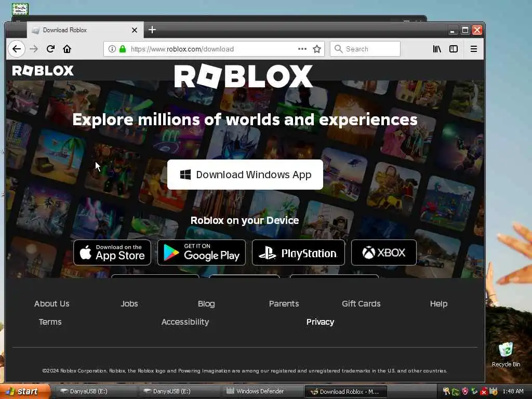532x399 pixels.
Task: Click the red X tray icon
Action: pyautogui.click(x=484, y=392)
